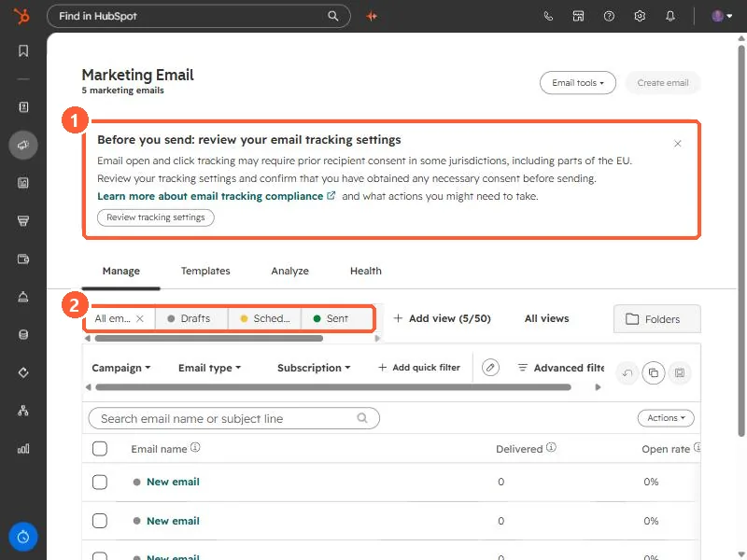Open the Data management database sidebar icon
This screenshot has width=747, height=560.
point(23,335)
